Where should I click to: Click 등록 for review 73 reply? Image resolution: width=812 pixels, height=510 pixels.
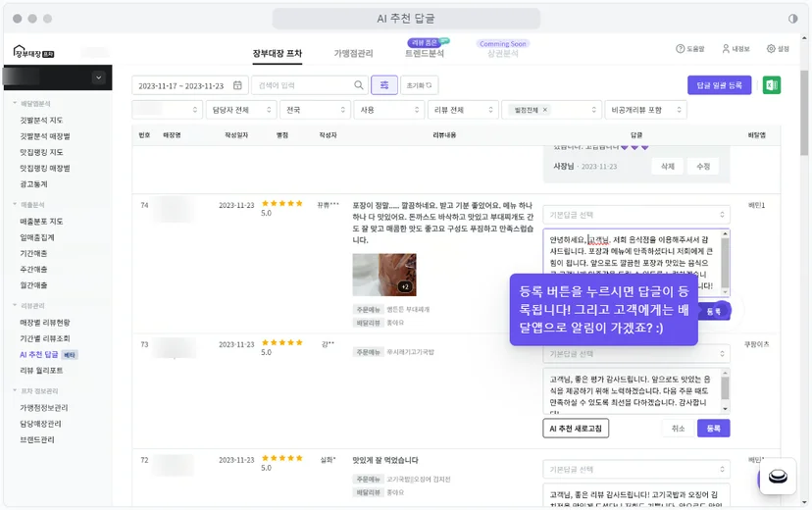coord(714,429)
